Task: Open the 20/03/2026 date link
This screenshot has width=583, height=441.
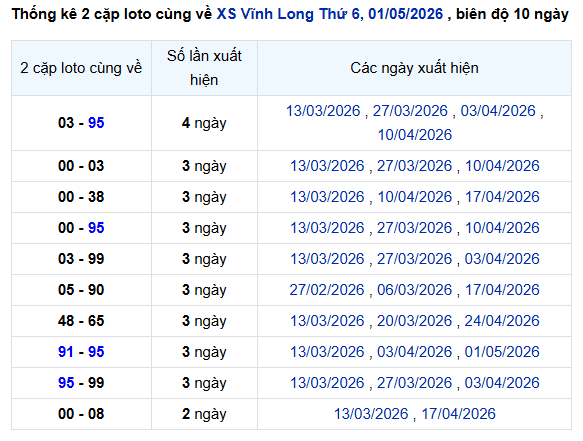Action: coord(415,321)
